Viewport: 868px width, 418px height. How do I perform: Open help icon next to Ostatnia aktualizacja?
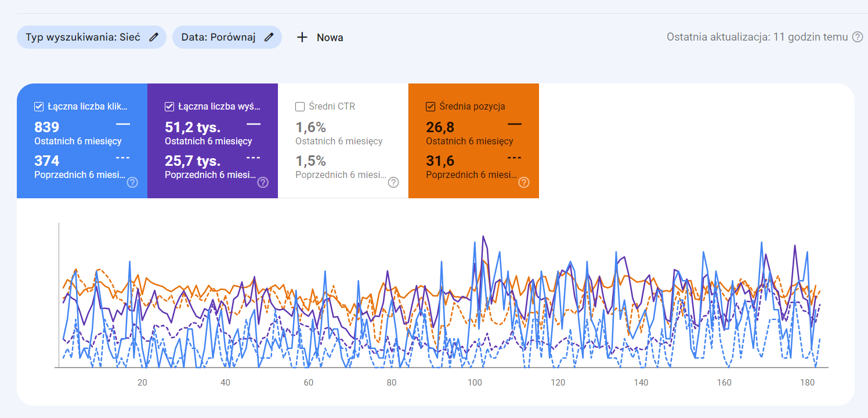click(x=858, y=37)
